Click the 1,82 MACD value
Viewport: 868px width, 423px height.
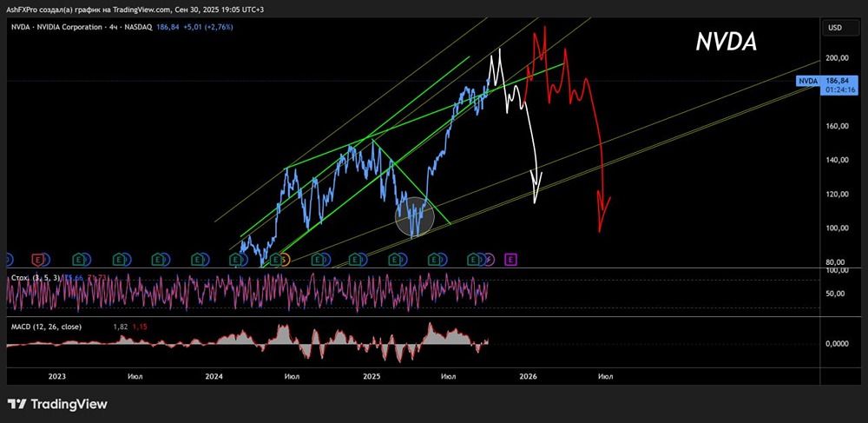click(121, 327)
